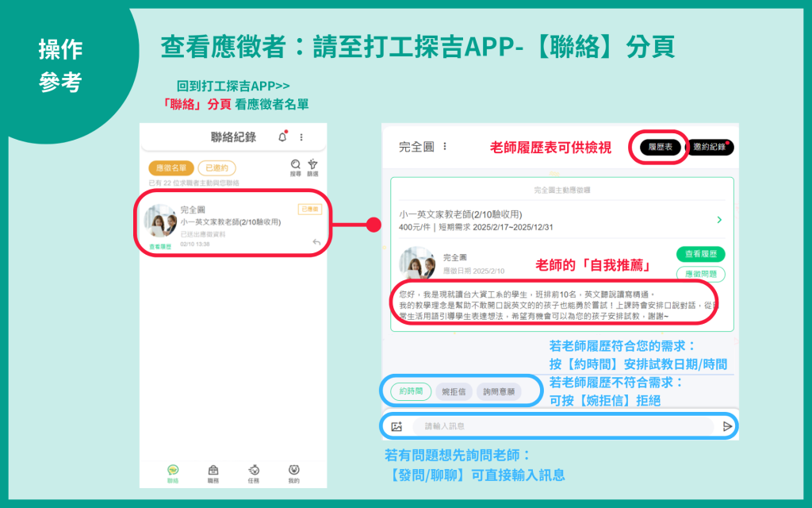Tap the green 查看履歷 link under the avatar
This screenshot has height=508, width=812.
coord(161,248)
